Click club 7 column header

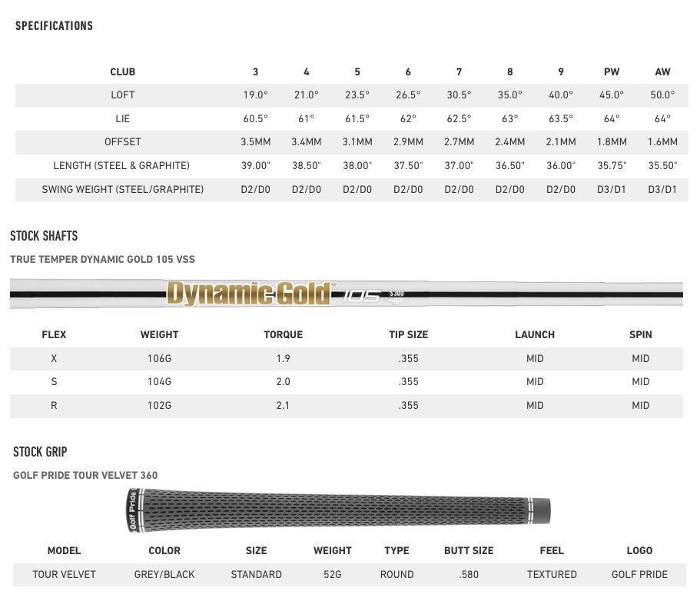click(459, 72)
